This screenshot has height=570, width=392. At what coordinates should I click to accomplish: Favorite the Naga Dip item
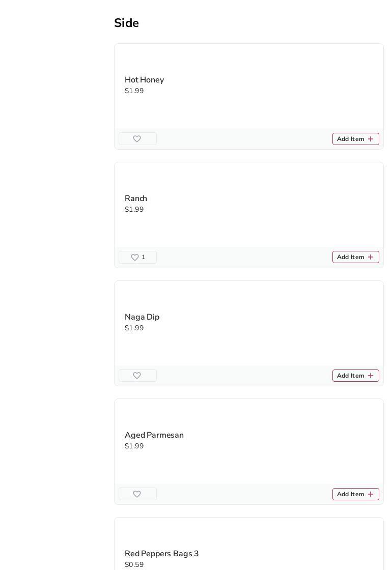[137, 376]
